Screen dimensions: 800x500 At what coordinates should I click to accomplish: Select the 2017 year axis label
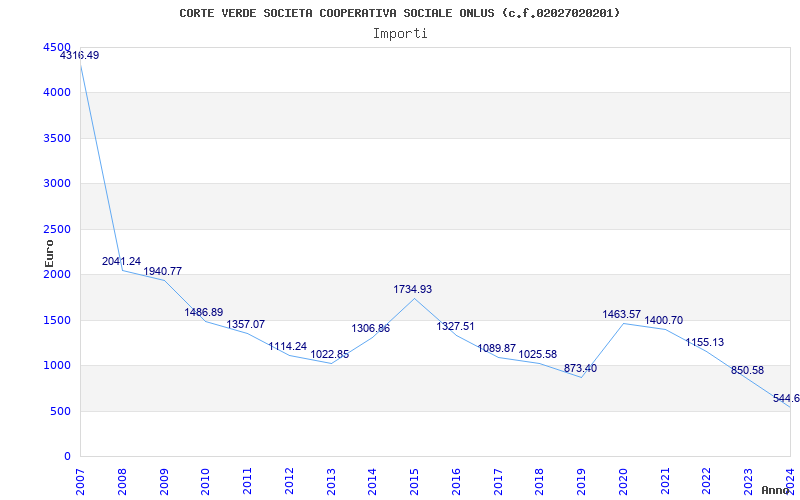tap(497, 482)
